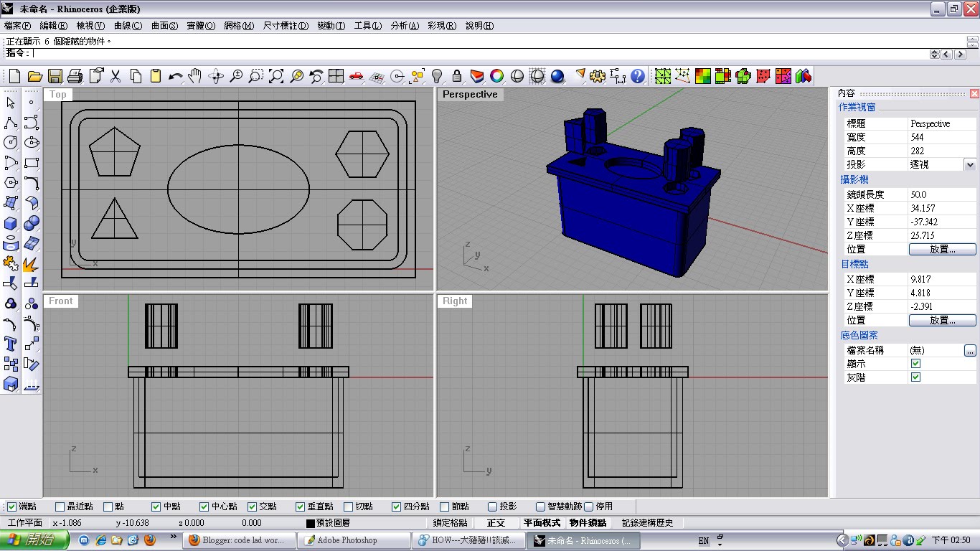The height and width of the screenshot is (551, 980).
Task: Click the red car icon in toolbar
Action: [356, 76]
